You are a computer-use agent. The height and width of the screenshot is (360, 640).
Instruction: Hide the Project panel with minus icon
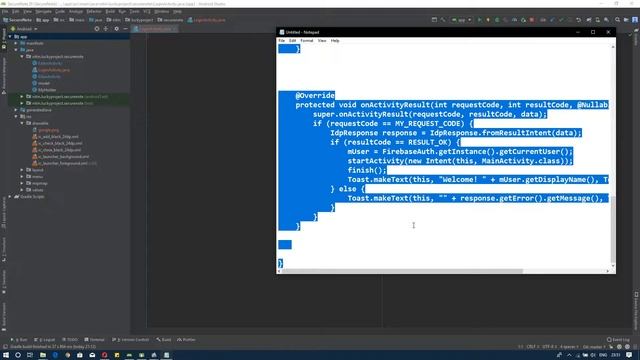(x=126, y=29)
